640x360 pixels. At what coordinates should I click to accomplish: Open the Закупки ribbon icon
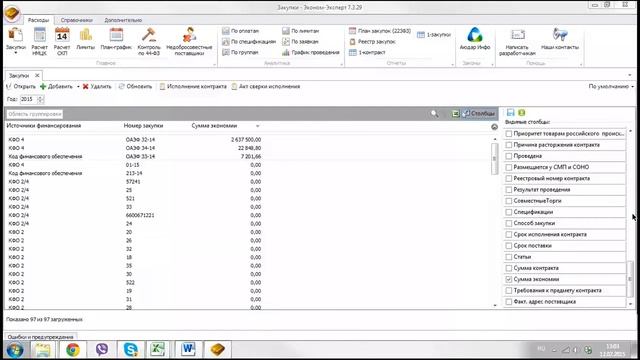[16, 41]
